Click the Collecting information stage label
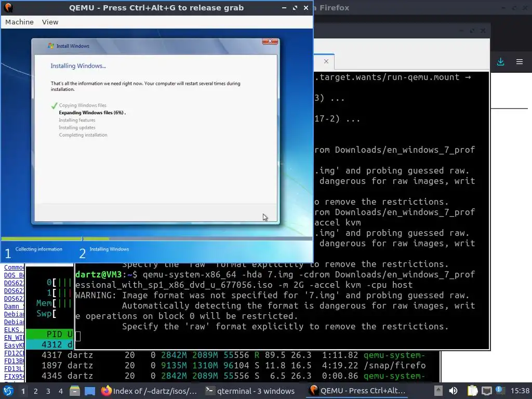The width and height of the screenshot is (532, 399). (38, 249)
